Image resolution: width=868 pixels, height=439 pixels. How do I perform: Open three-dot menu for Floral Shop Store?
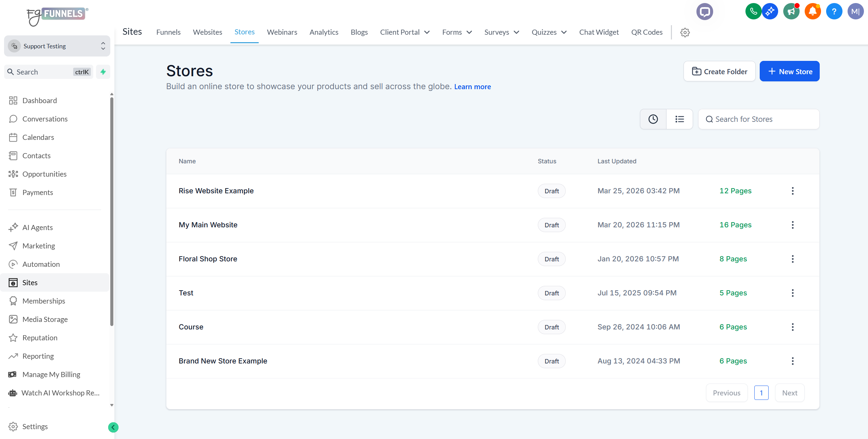point(792,259)
